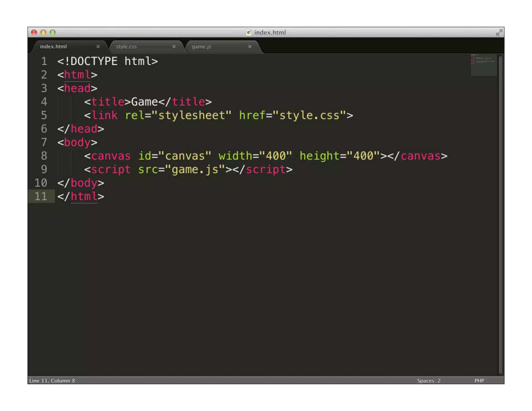532x411 pixels.
Task: Click line number 8 in the gutter
Action: click(44, 156)
